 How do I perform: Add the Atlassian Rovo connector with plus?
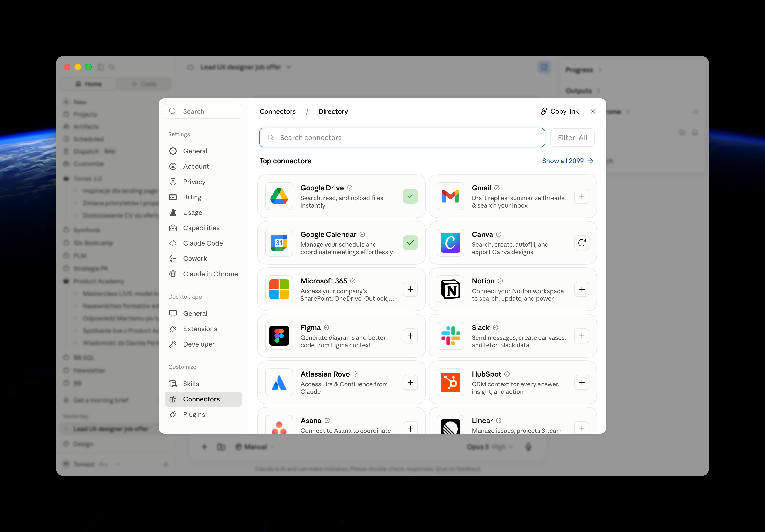tap(410, 382)
